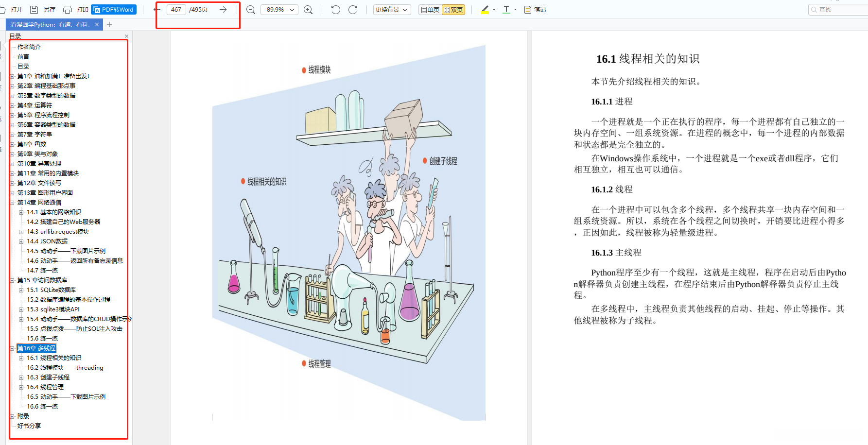Open 好书分享 in the outline
Screen dimensions: 868x445
click(29, 426)
